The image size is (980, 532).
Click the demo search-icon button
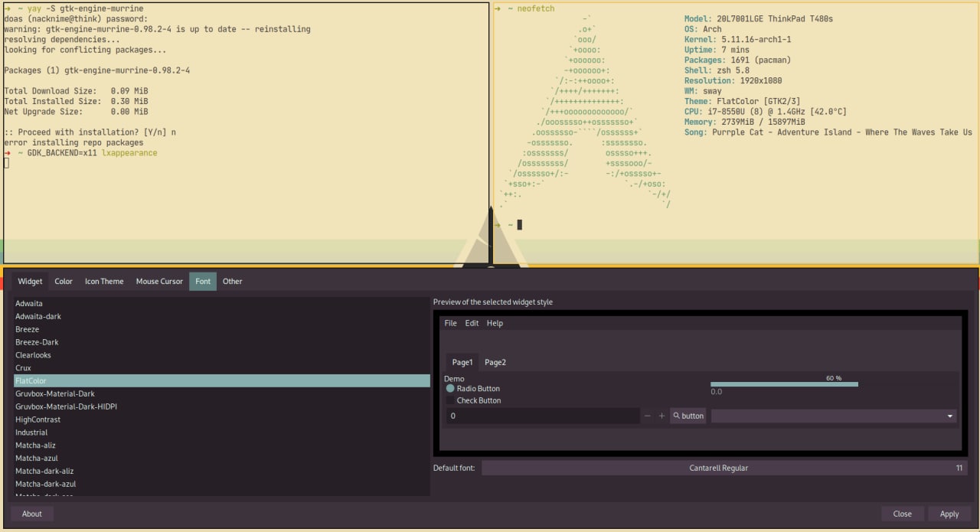(x=688, y=416)
